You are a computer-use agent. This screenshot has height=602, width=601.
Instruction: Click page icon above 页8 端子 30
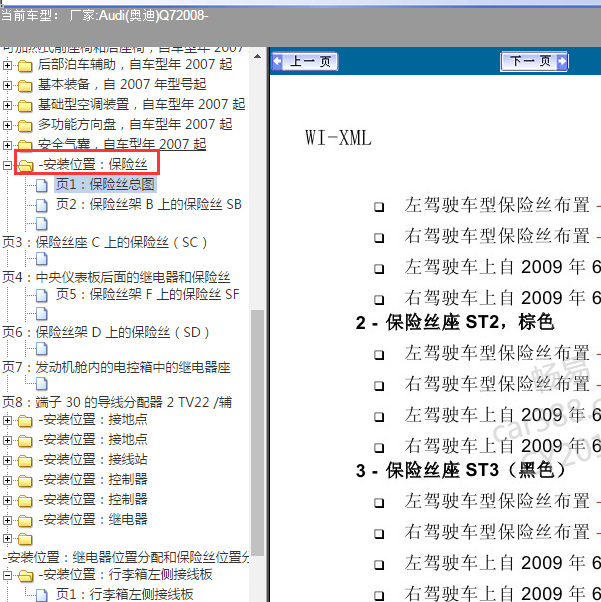[x=41, y=384]
